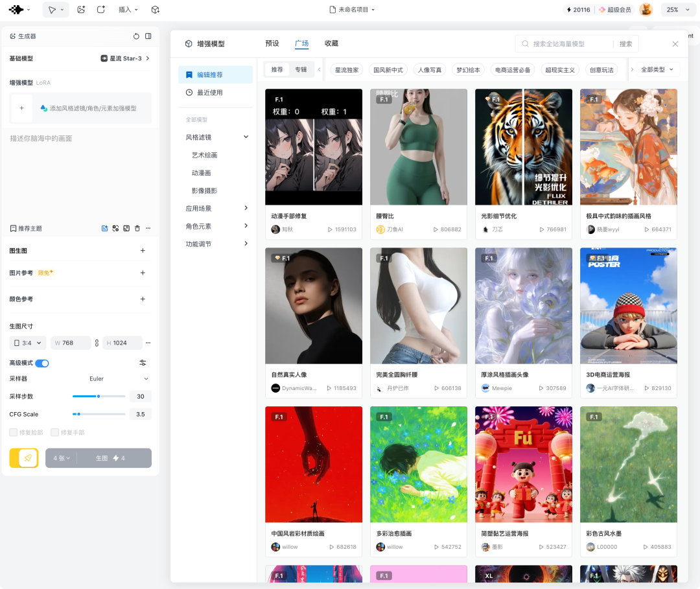Open more options next to trash icon
Image resolution: width=700 pixels, height=589 pixels.
pyautogui.click(x=148, y=229)
